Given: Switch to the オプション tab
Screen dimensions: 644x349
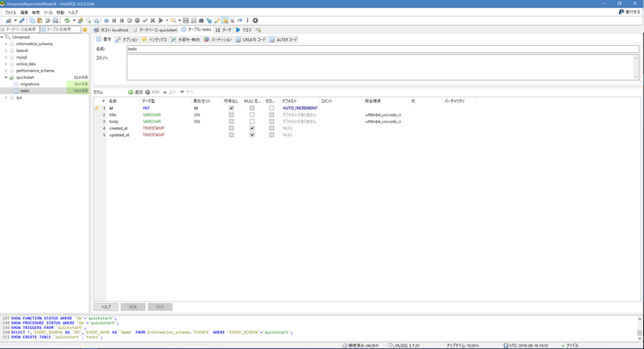Looking at the screenshot, I should tap(126, 39).
